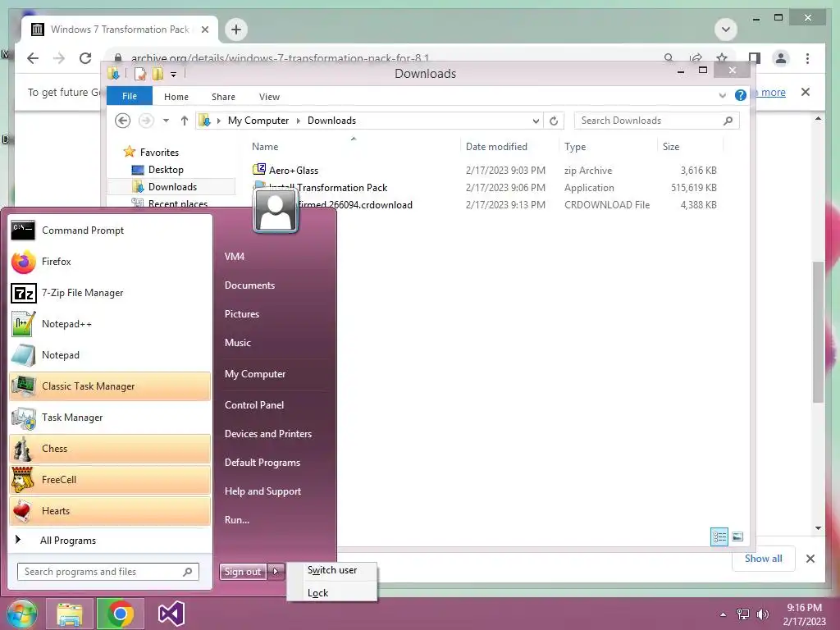Viewport: 840px width, 630px height.
Task: Click the user account picture
Action: [276, 211]
